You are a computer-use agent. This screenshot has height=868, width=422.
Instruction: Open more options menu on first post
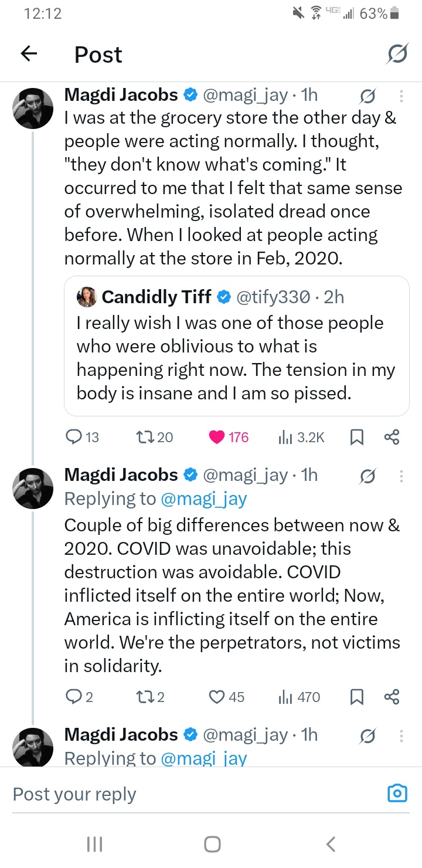point(401,96)
